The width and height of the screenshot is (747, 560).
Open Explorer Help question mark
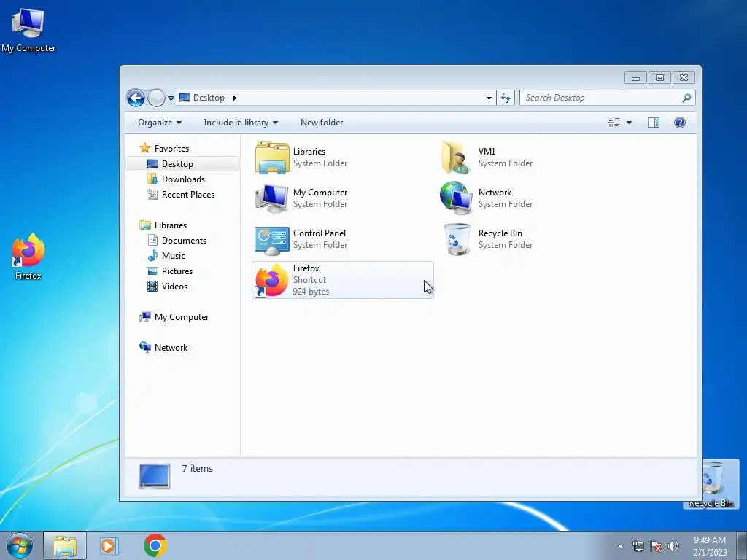(x=680, y=122)
